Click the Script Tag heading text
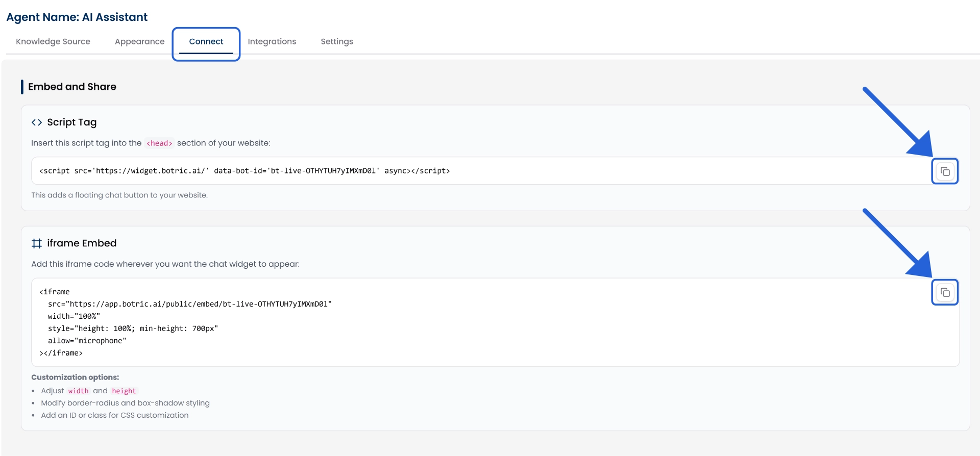The height and width of the screenshot is (456, 980). [72, 122]
